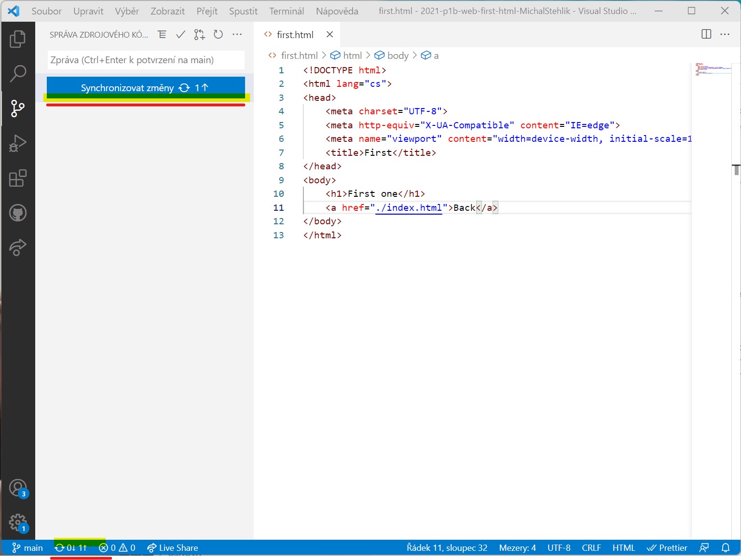Open the Zobrazit menu
741x560 pixels.
pyautogui.click(x=167, y=11)
